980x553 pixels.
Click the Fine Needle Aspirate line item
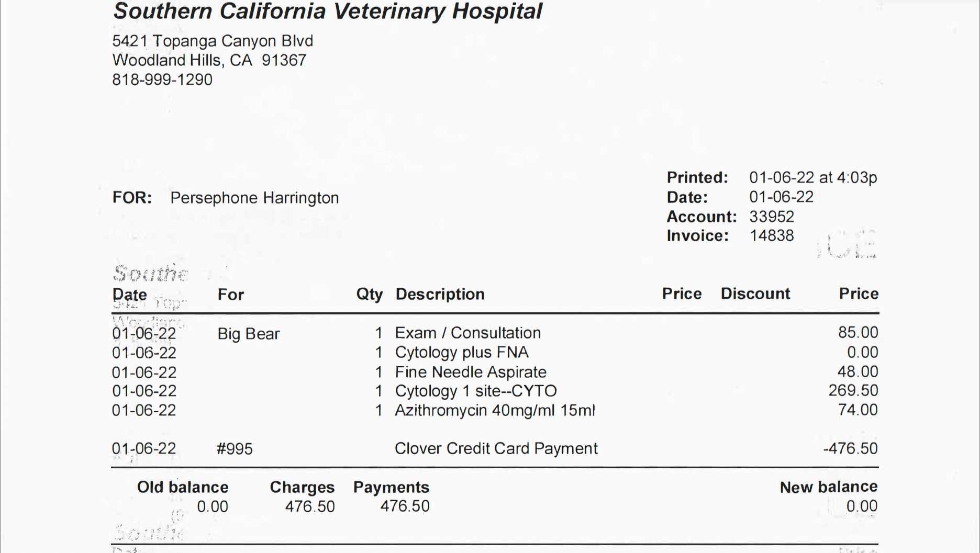pyautogui.click(x=470, y=372)
